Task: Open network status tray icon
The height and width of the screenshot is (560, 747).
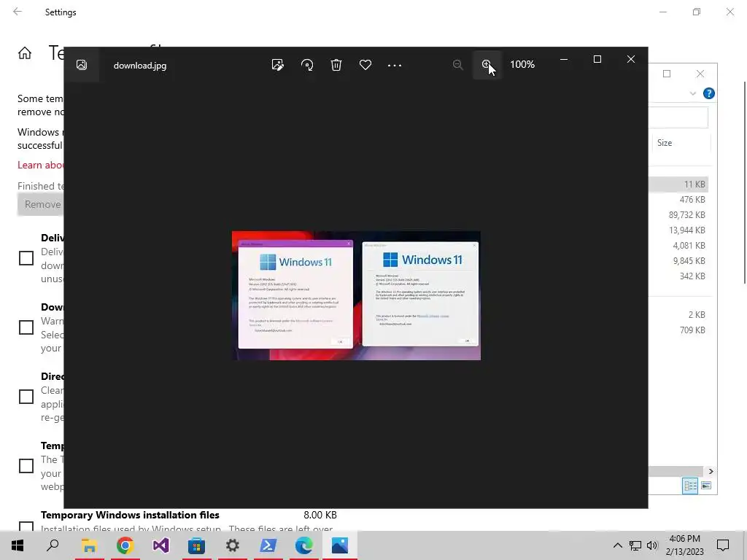Action: 635,545
